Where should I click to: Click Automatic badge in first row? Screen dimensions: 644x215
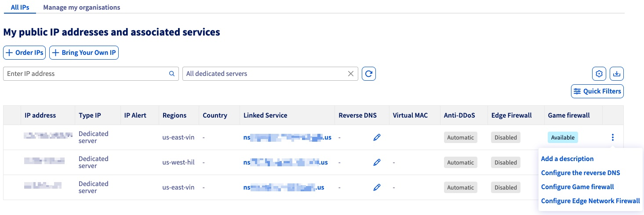pos(461,137)
